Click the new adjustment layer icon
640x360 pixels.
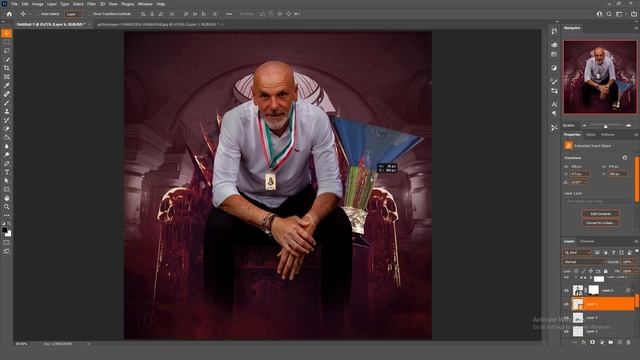(x=602, y=342)
